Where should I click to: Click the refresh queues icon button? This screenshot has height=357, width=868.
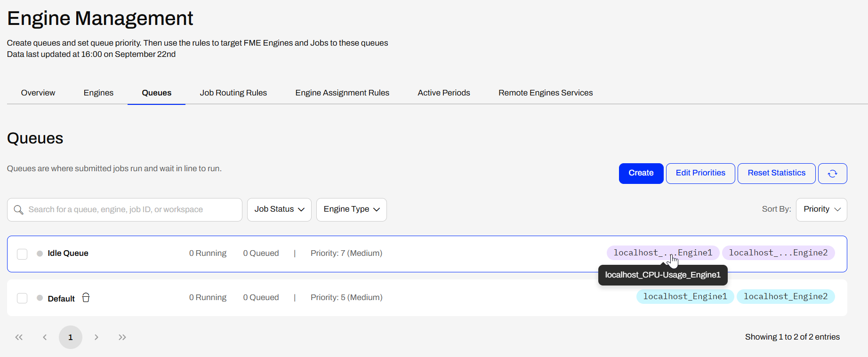(832, 174)
